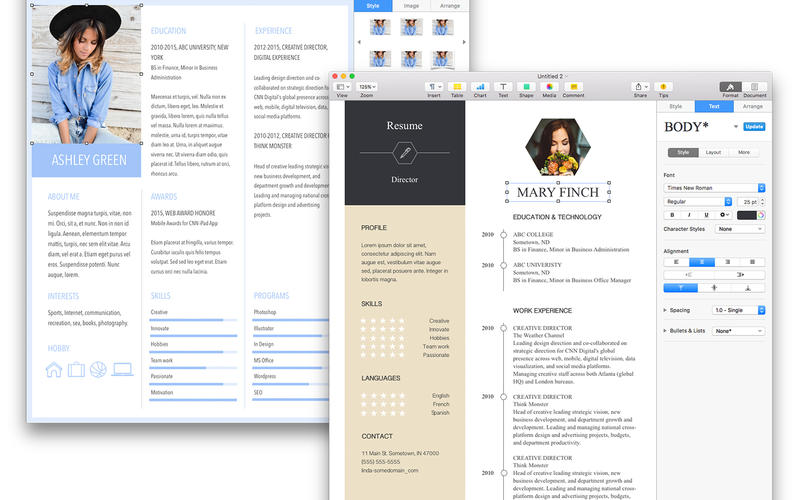Align text left
The image size is (800, 500).
click(x=677, y=262)
